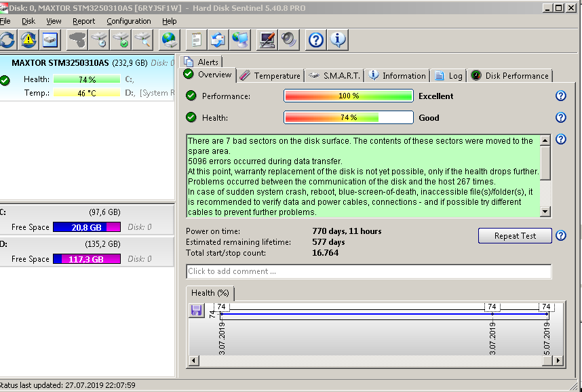Open the Help menu

click(170, 21)
